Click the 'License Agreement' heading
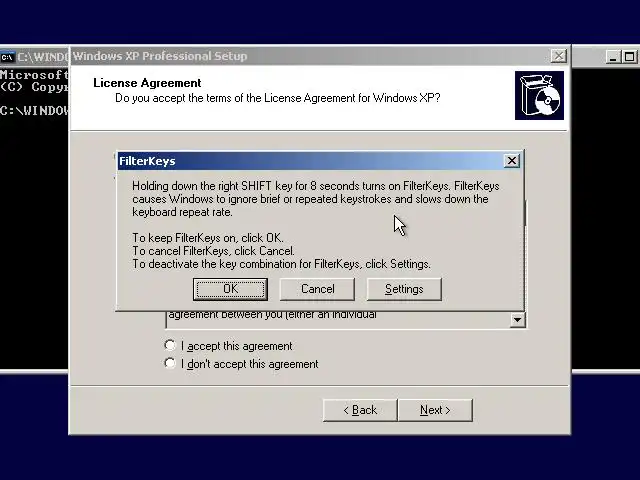The width and height of the screenshot is (640, 480). tap(147, 83)
